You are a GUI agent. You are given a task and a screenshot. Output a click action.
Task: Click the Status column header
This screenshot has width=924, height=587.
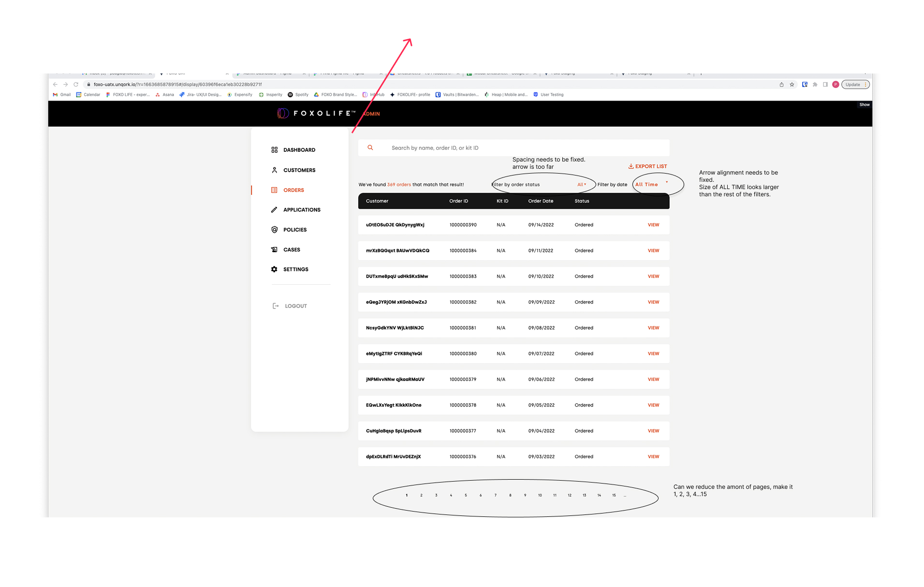pyautogui.click(x=582, y=201)
